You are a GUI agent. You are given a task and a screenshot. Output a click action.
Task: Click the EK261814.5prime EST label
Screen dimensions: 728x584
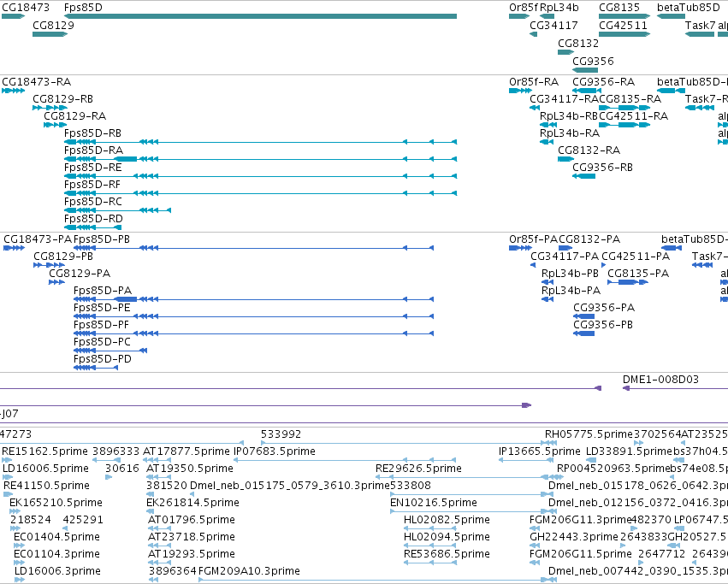pyautogui.click(x=192, y=503)
